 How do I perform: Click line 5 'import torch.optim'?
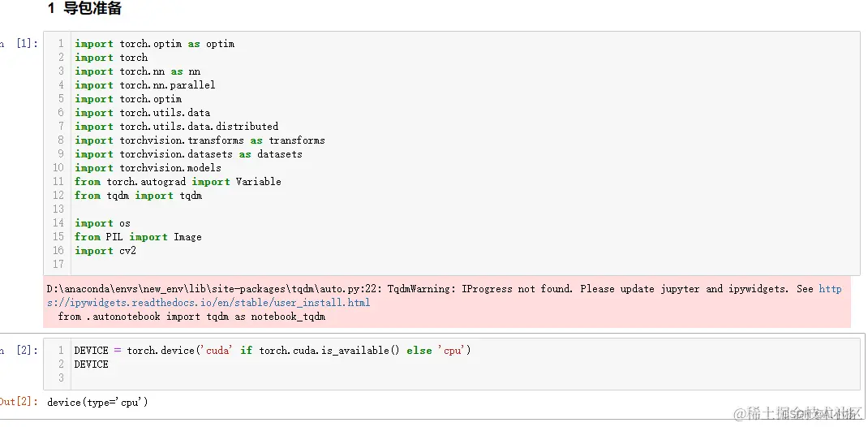(x=128, y=99)
